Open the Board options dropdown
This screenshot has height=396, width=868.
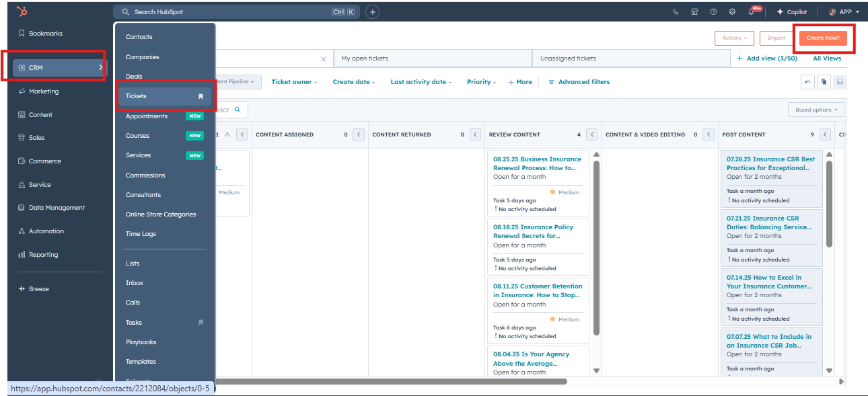(816, 110)
